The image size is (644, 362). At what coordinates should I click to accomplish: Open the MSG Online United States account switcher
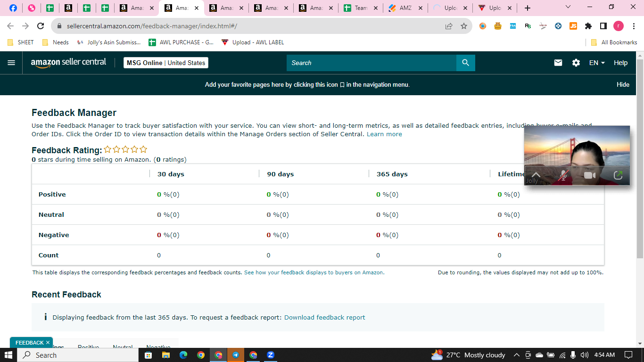tap(166, 63)
